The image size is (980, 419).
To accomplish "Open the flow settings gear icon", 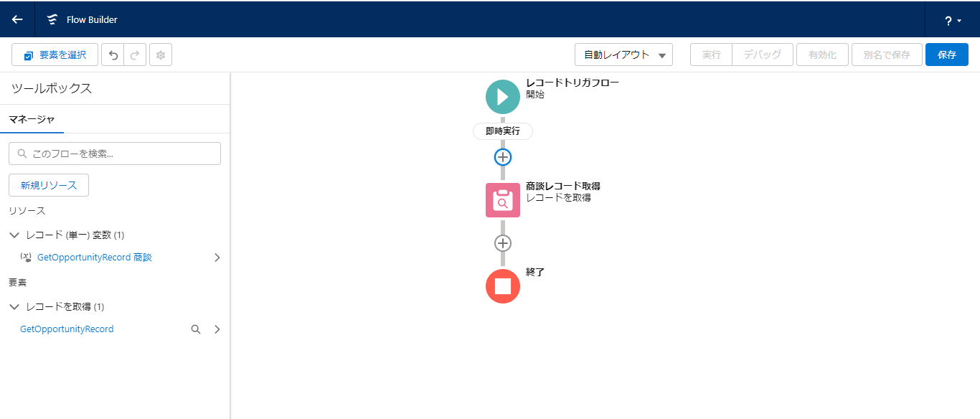I will (x=161, y=55).
